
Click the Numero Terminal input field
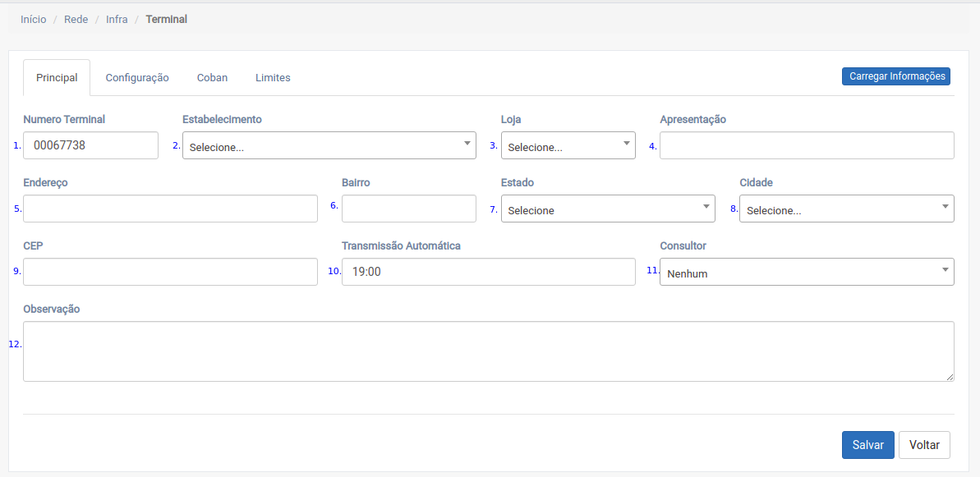point(90,145)
